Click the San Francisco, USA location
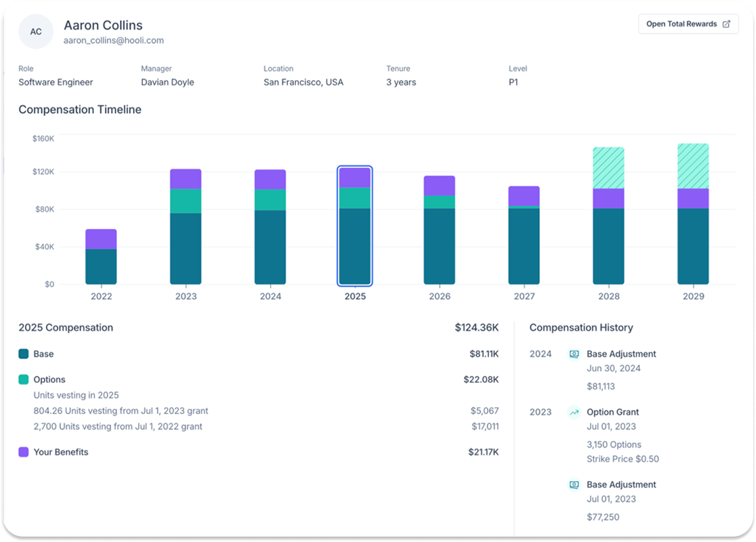756x542 pixels. (x=303, y=83)
